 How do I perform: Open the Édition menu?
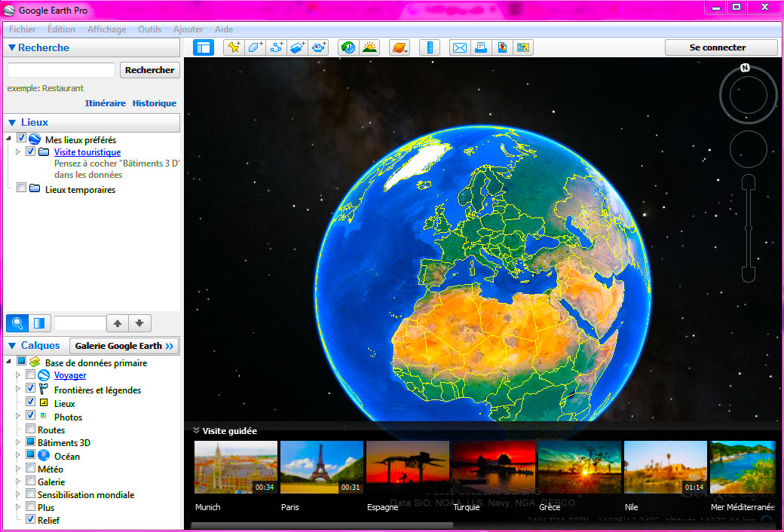pos(62,29)
